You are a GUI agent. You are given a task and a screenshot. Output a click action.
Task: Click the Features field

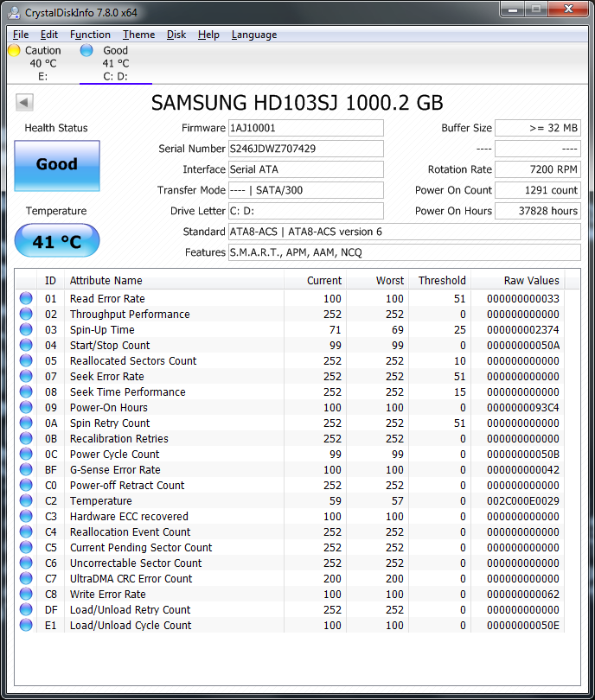click(x=405, y=252)
